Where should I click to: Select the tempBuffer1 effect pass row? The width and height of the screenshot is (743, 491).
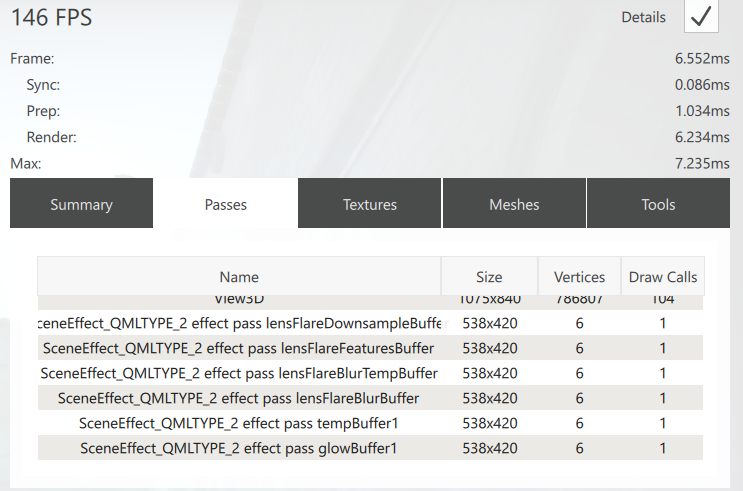tap(239, 423)
